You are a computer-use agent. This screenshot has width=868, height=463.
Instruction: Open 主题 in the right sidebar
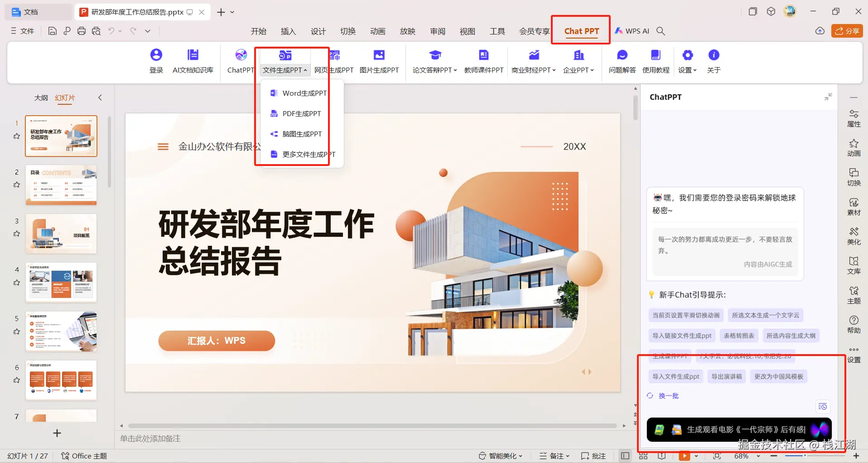click(854, 295)
